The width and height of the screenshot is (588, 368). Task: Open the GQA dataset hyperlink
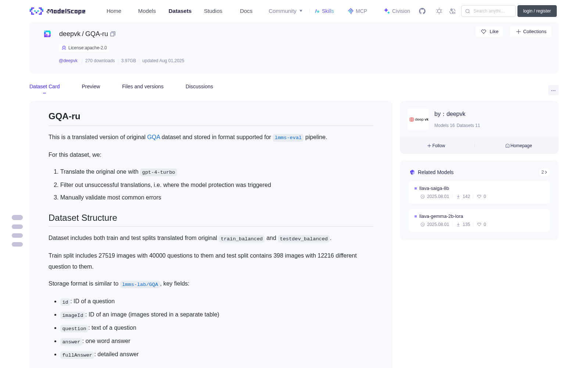click(154, 137)
